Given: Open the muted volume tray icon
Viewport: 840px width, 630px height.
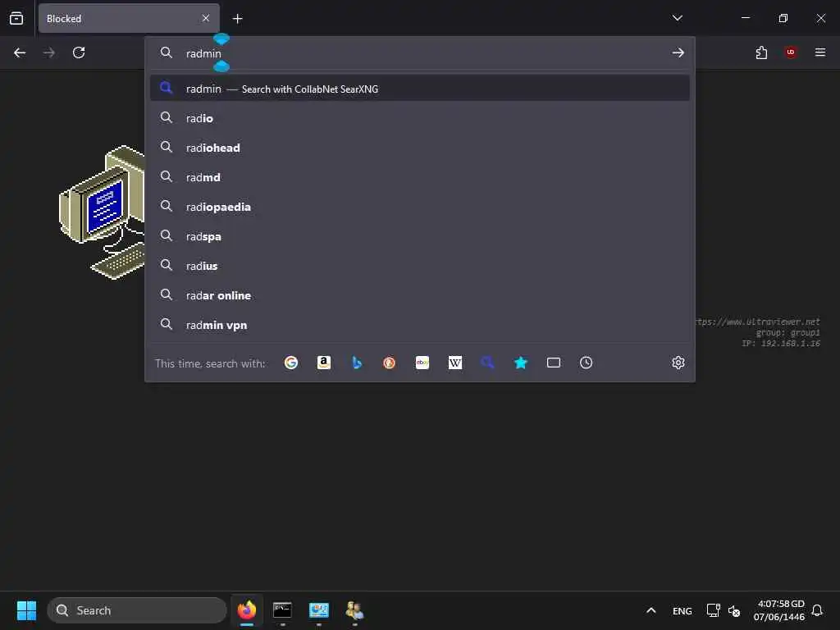Looking at the screenshot, I should [734, 610].
